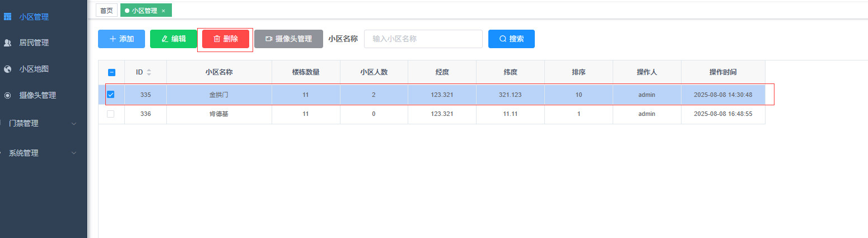This screenshot has width=868, height=238.
Task: Toggle the select-all checkbox in table header
Action: coord(111,72)
